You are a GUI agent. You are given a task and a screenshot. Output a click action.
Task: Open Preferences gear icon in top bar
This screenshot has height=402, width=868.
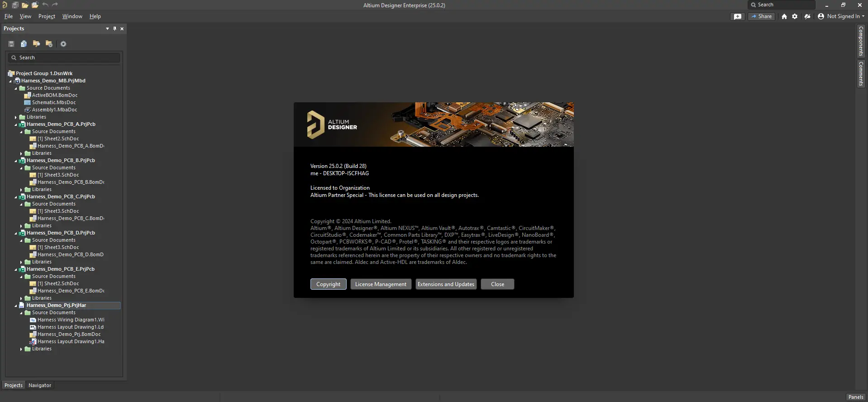pos(795,16)
